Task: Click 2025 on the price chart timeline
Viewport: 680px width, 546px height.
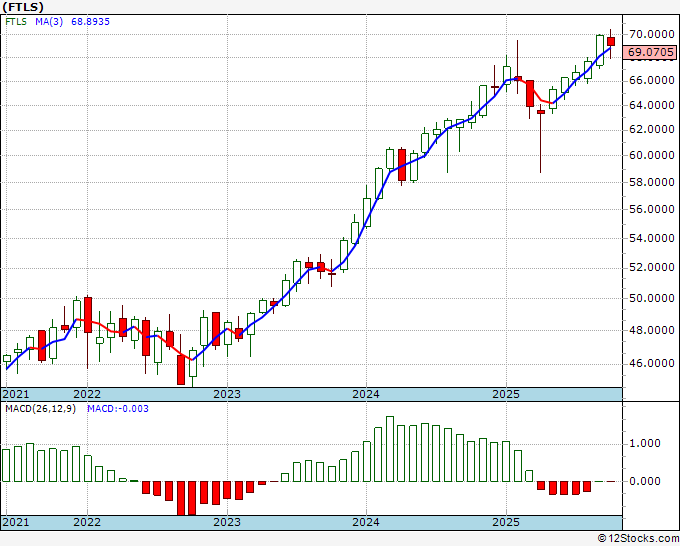Action: (506, 394)
